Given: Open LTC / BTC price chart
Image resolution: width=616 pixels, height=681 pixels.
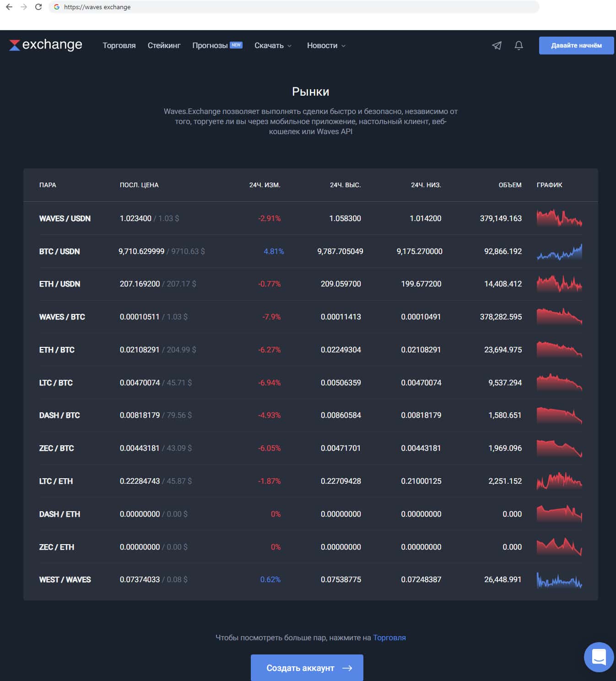Looking at the screenshot, I should coord(559,383).
